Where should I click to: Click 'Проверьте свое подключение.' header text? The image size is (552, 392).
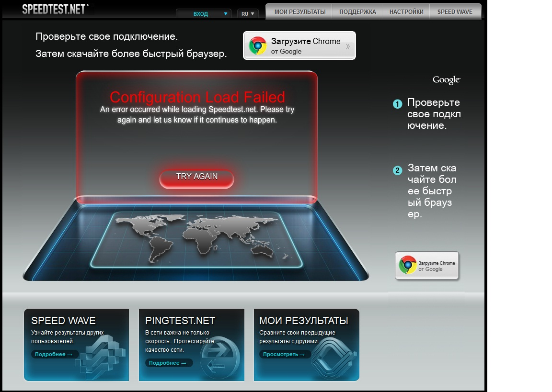[x=107, y=36]
